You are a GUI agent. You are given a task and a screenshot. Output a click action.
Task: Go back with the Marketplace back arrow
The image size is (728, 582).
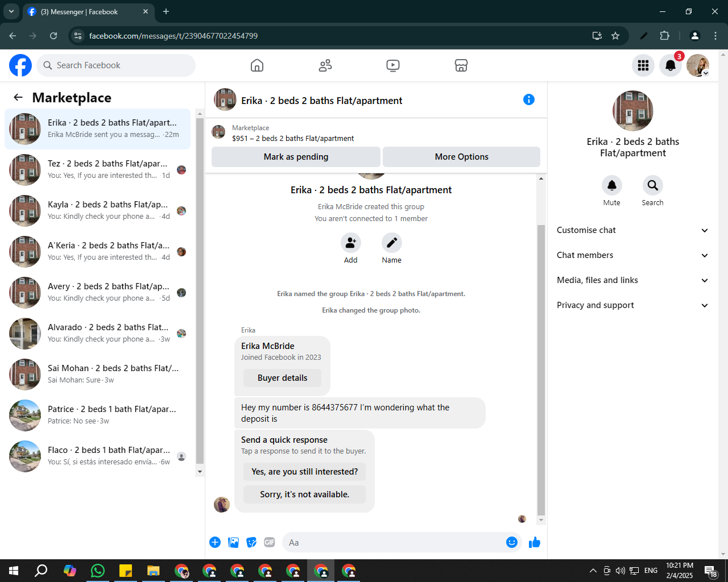coord(18,97)
